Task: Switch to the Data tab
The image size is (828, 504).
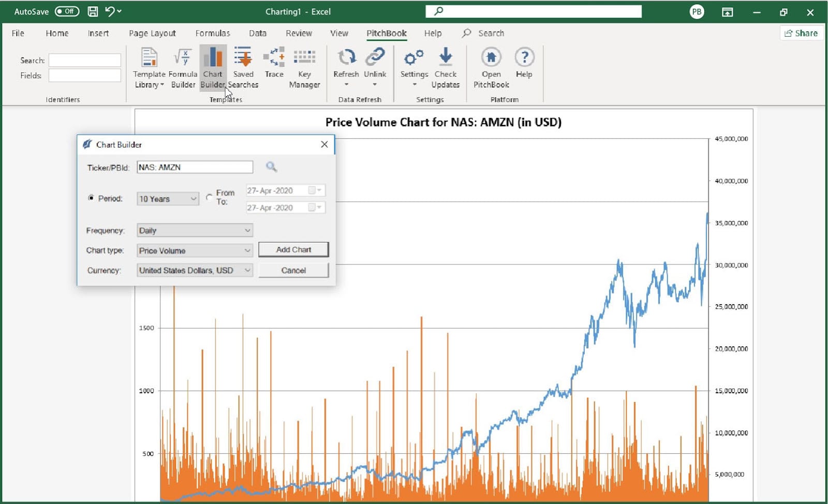Action: coord(258,33)
